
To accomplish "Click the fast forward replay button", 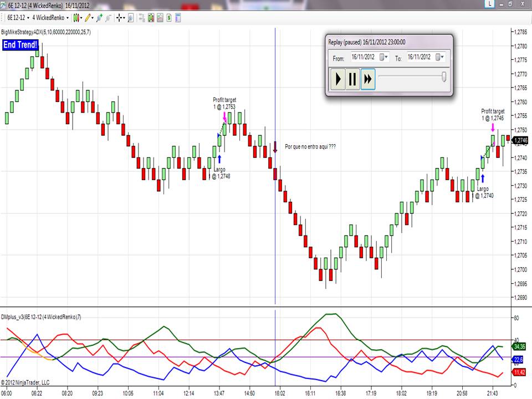I will [368, 79].
